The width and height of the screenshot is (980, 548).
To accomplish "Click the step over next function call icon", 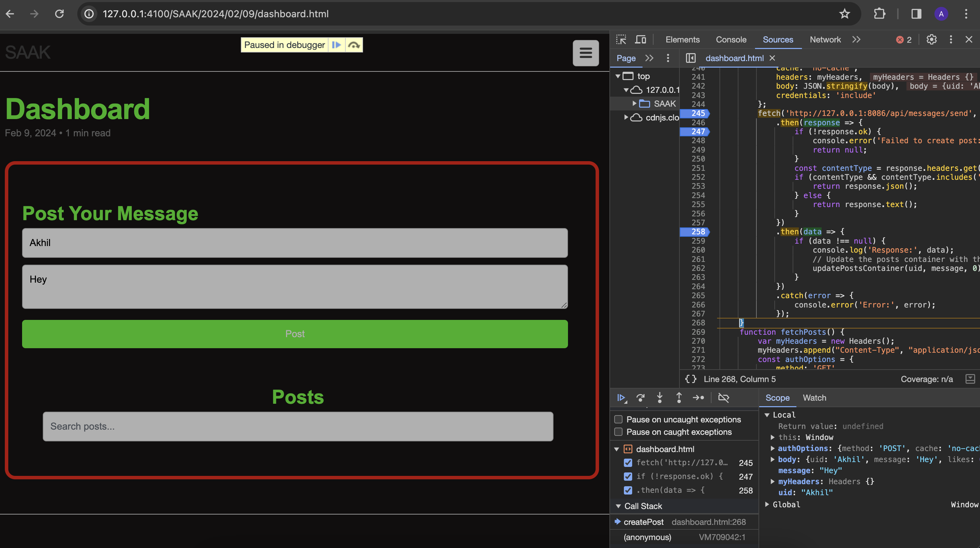I will point(640,398).
